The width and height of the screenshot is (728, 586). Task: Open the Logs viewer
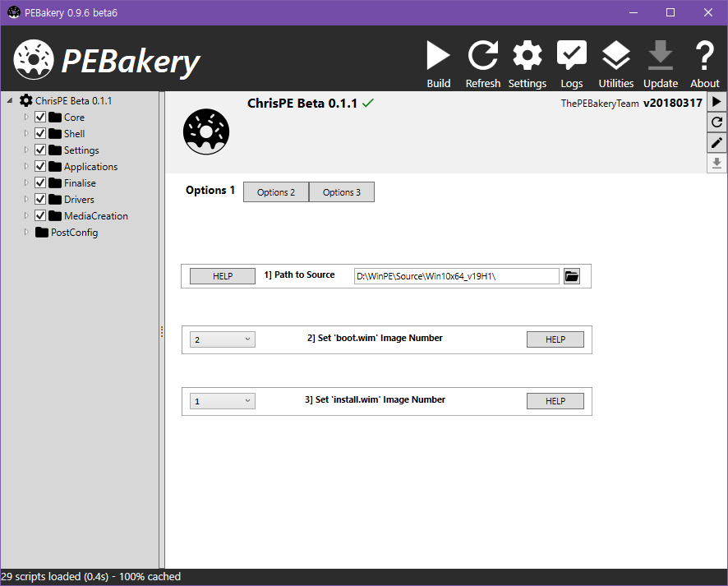coord(572,63)
